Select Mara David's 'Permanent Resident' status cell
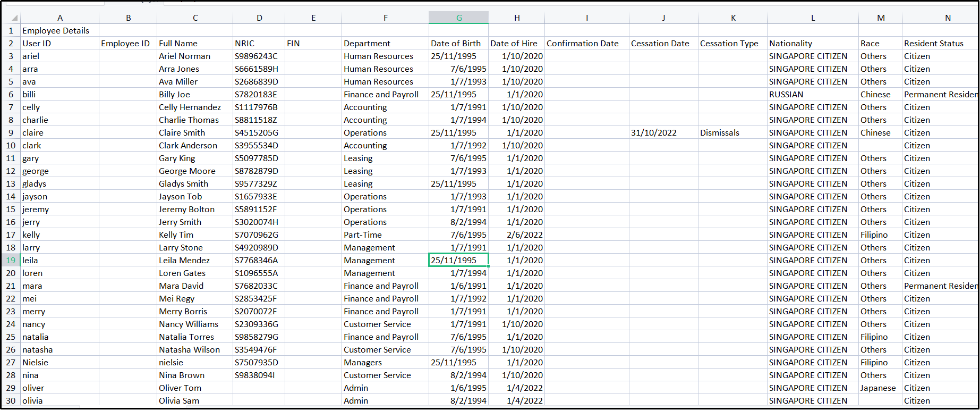The height and width of the screenshot is (410, 980). point(940,286)
